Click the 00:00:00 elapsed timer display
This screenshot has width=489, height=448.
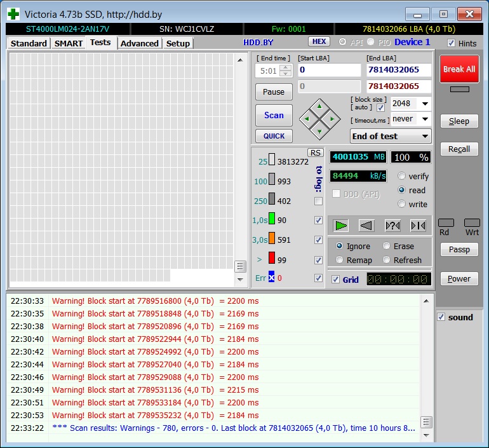pyautogui.click(x=399, y=279)
